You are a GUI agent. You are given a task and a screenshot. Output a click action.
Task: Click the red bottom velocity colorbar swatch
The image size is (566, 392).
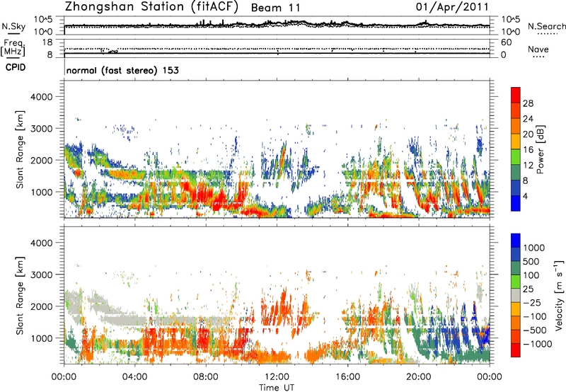[516, 350]
